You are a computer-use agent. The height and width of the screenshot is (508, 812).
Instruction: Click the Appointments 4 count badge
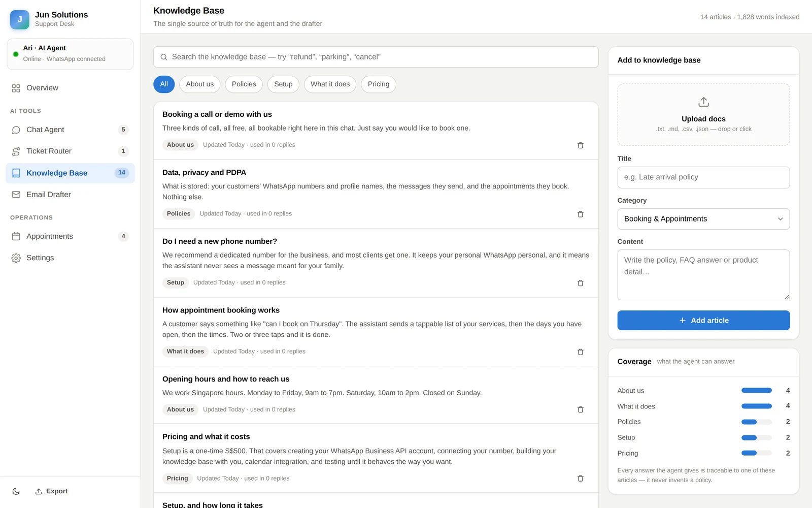pyautogui.click(x=123, y=236)
